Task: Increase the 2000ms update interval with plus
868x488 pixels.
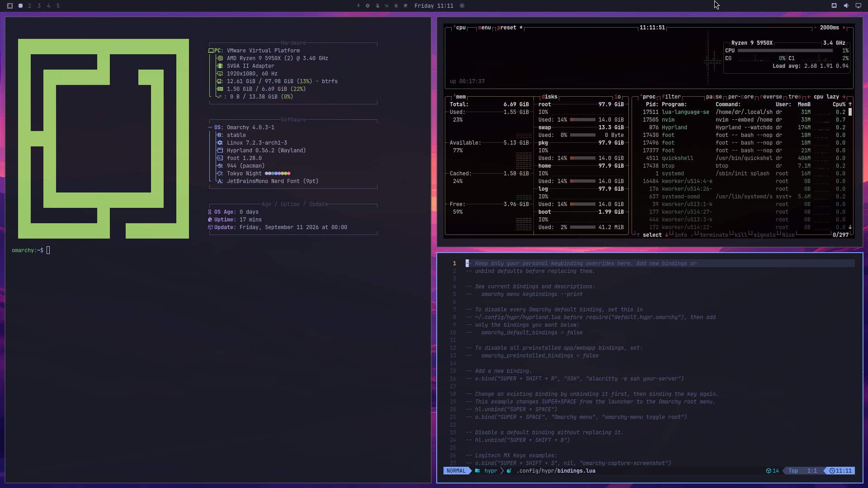Action: click(x=844, y=28)
